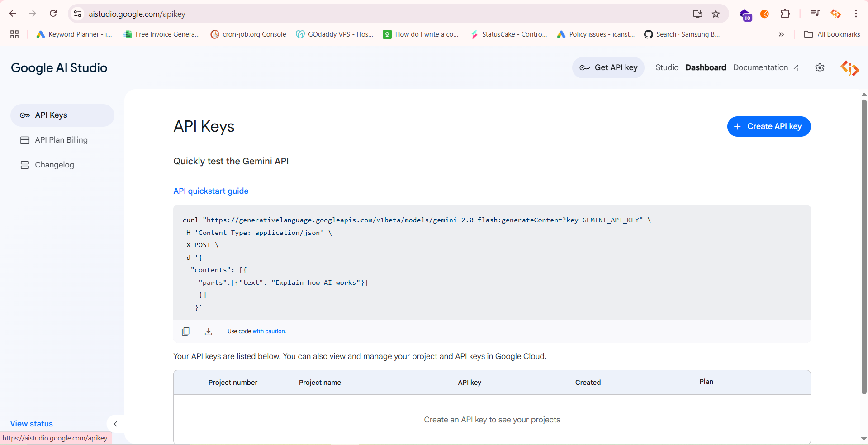Click browser profile avatar icon
Viewport: 868px width, 445px height.
(x=835, y=14)
